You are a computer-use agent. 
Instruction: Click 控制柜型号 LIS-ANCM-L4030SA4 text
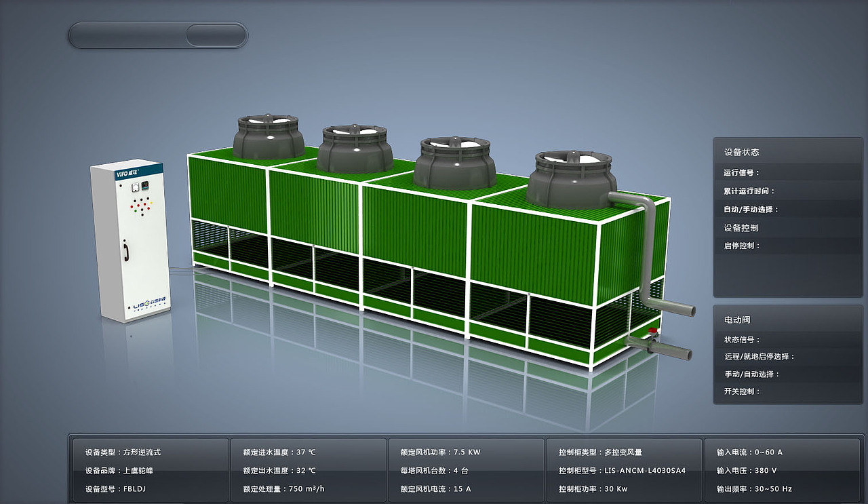(622, 470)
